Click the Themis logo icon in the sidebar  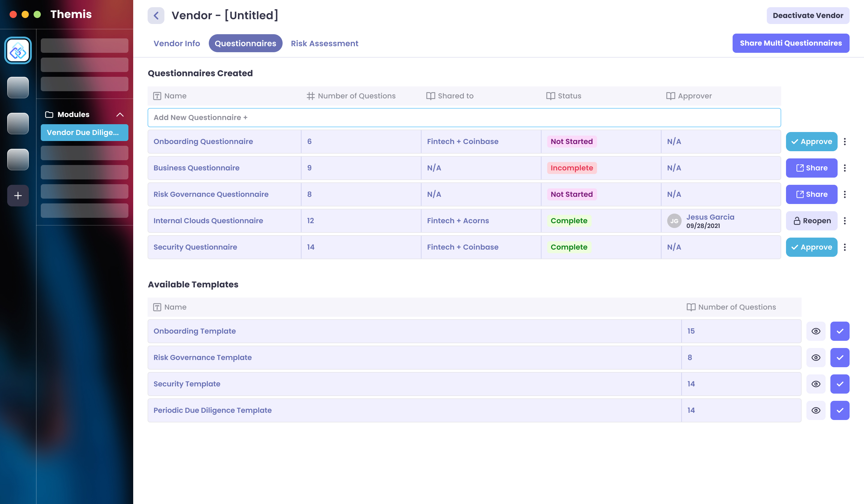coord(17,50)
